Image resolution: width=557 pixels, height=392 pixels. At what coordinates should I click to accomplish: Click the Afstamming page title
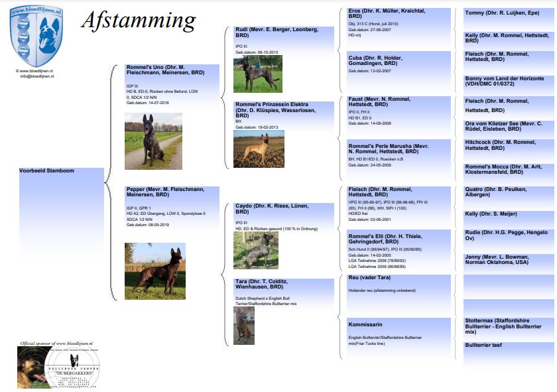coord(138,21)
